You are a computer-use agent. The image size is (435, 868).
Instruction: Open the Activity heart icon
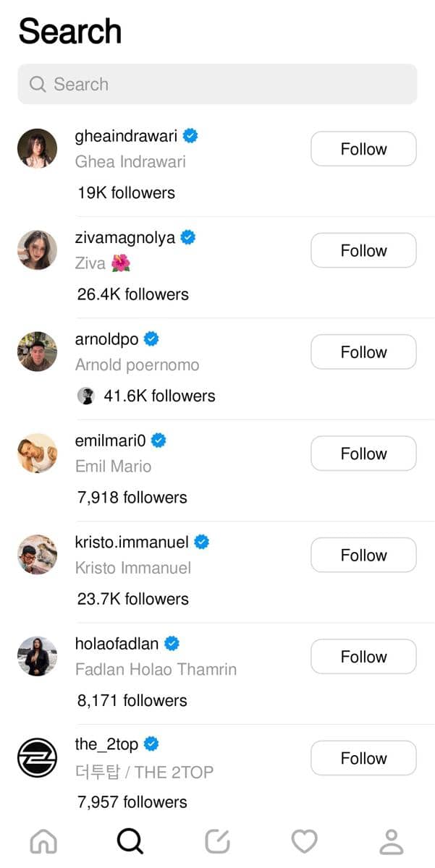pyautogui.click(x=304, y=841)
